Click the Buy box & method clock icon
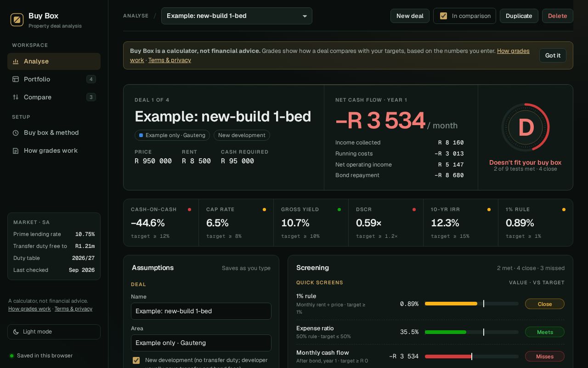This screenshot has width=588, height=368. point(16,133)
